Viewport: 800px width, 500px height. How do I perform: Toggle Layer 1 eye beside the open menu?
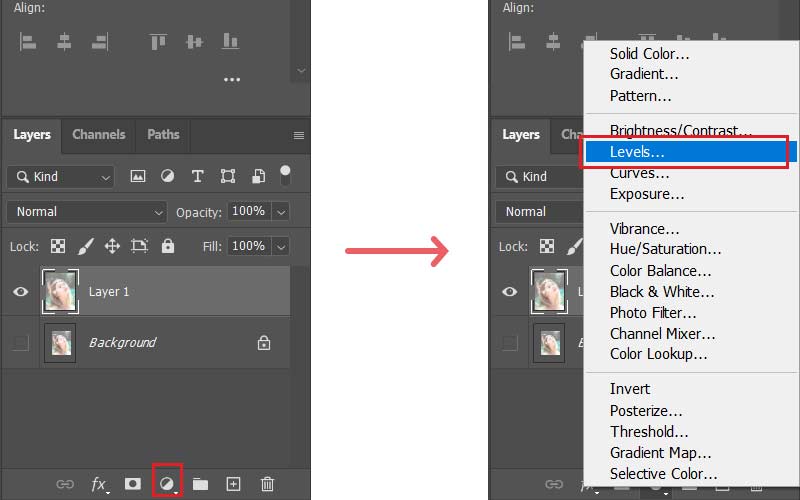pos(510,291)
